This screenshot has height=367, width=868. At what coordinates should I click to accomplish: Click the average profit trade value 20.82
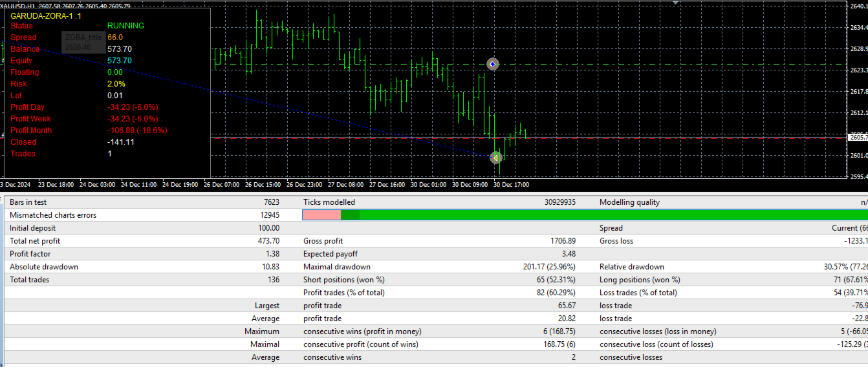point(567,319)
